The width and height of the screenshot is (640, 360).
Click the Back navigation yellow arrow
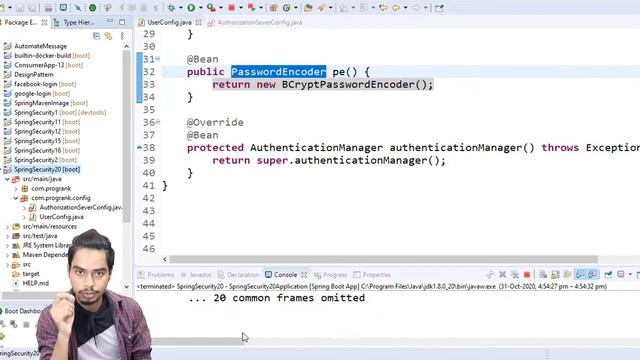(396, 8)
